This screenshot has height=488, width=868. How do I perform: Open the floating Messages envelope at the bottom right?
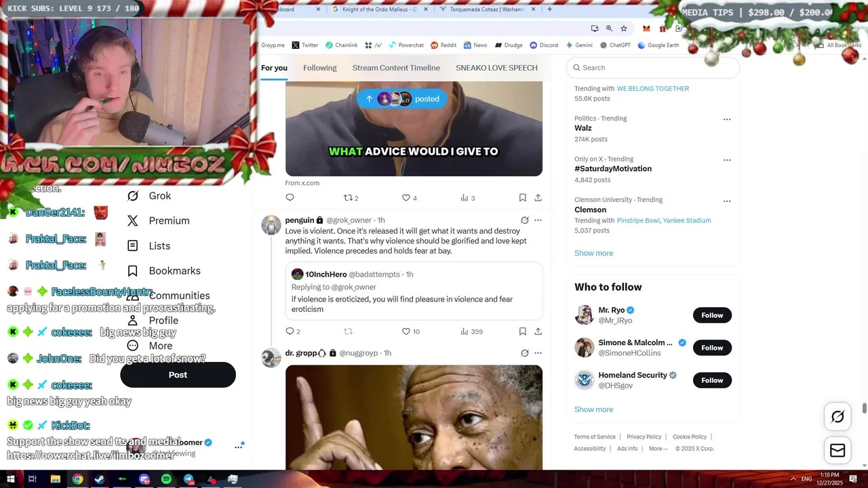pyautogui.click(x=837, y=451)
